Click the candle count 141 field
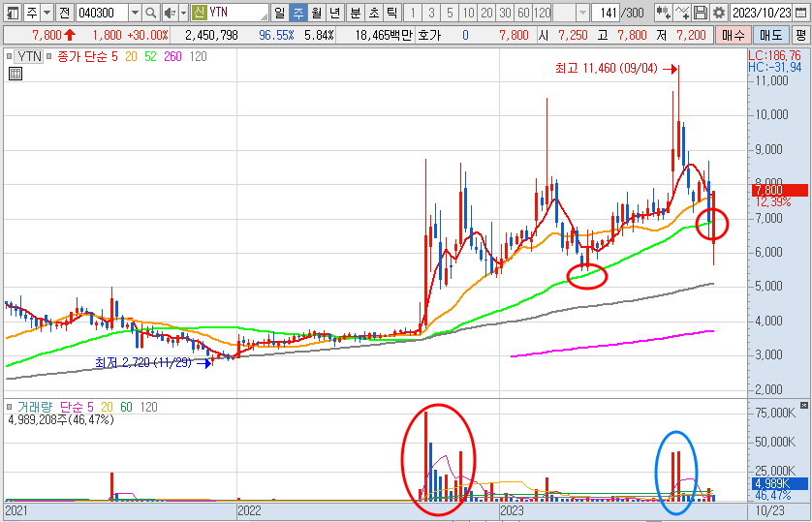 pos(606,12)
